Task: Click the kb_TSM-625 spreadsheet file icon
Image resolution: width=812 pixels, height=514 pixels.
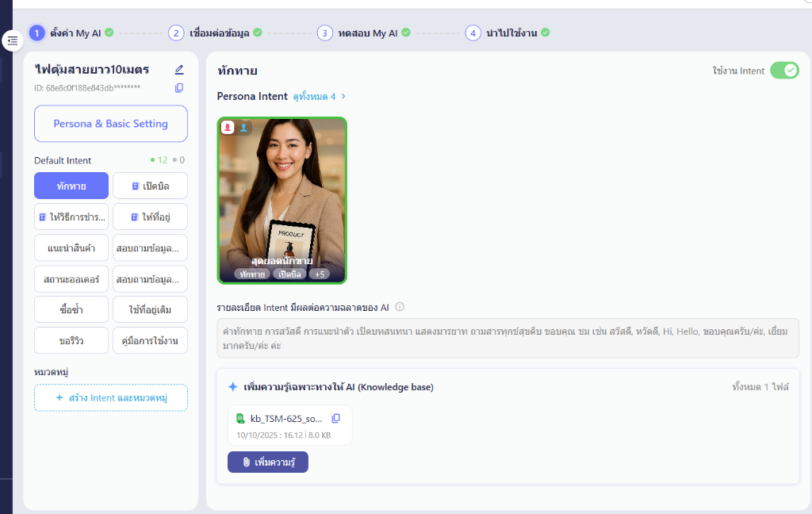Action: 240,419
